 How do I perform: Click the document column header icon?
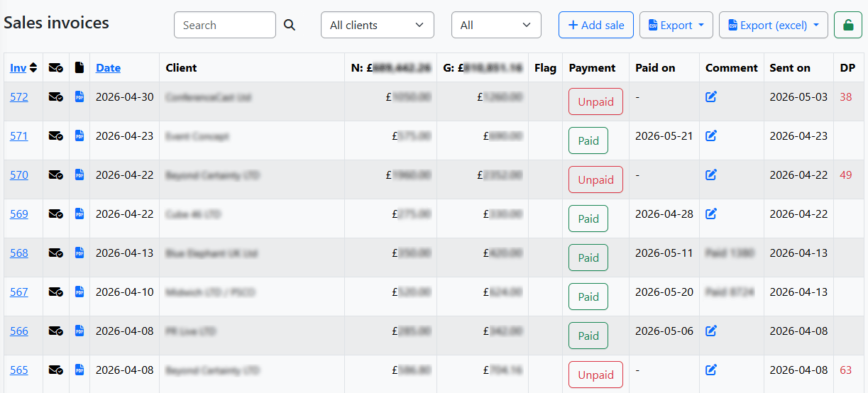point(79,67)
